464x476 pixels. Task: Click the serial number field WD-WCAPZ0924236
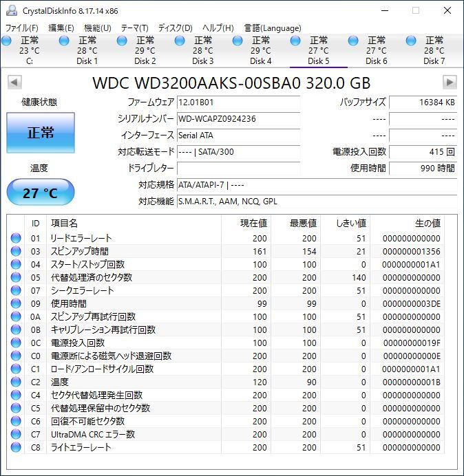tap(238, 119)
